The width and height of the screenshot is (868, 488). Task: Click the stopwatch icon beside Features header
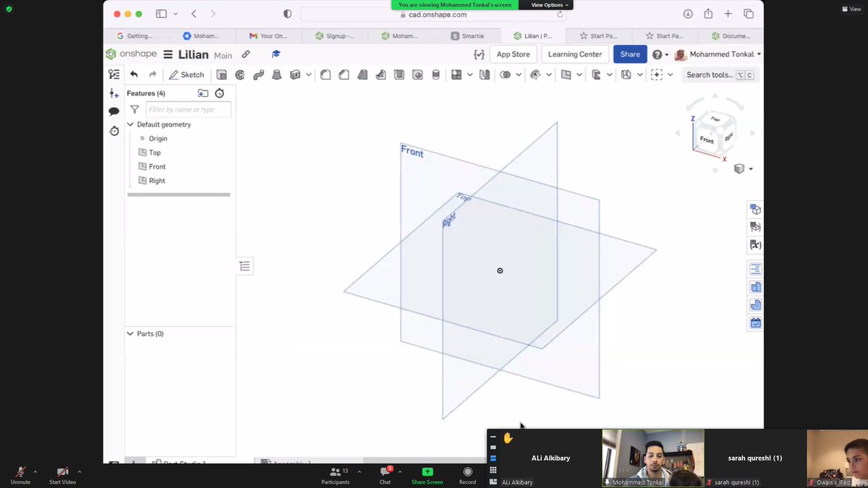pos(220,93)
